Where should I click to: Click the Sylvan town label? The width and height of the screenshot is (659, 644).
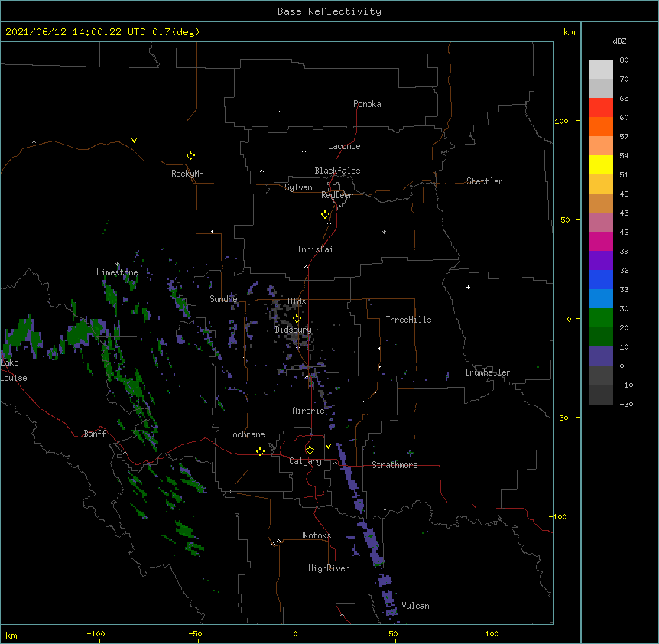click(298, 187)
